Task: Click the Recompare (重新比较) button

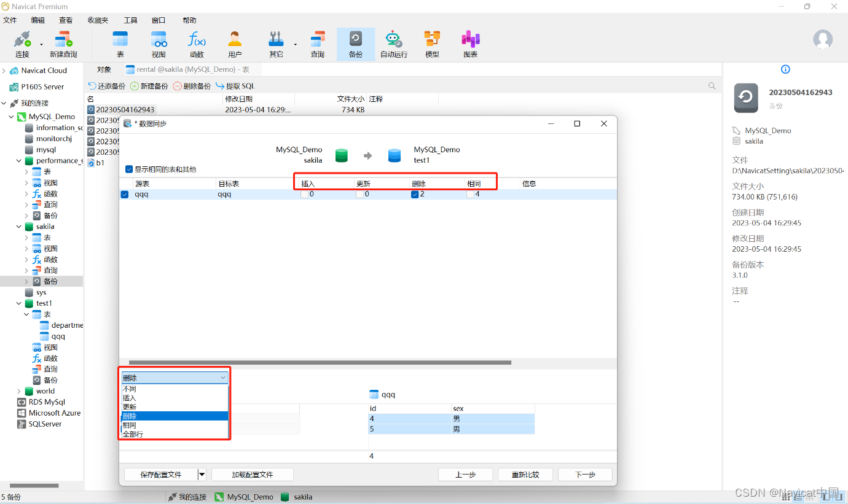Action: [x=525, y=475]
